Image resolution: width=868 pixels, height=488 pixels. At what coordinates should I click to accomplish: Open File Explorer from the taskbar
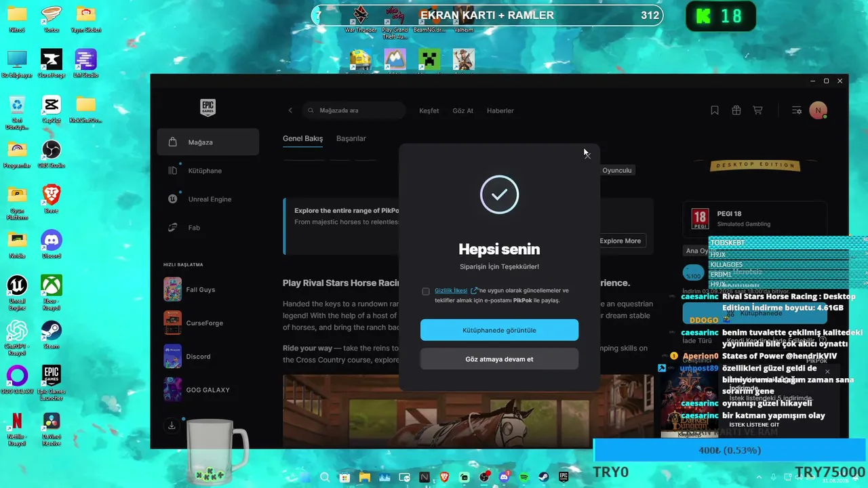[x=365, y=477]
